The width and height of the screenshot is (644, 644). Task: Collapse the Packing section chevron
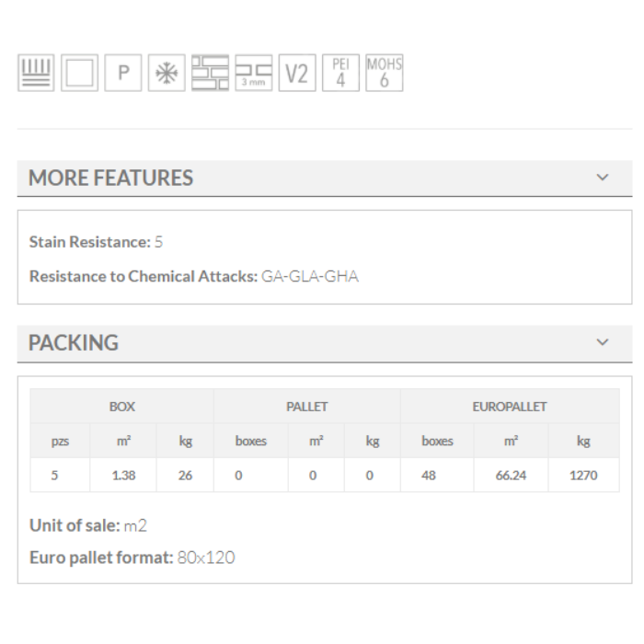point(603,342)
